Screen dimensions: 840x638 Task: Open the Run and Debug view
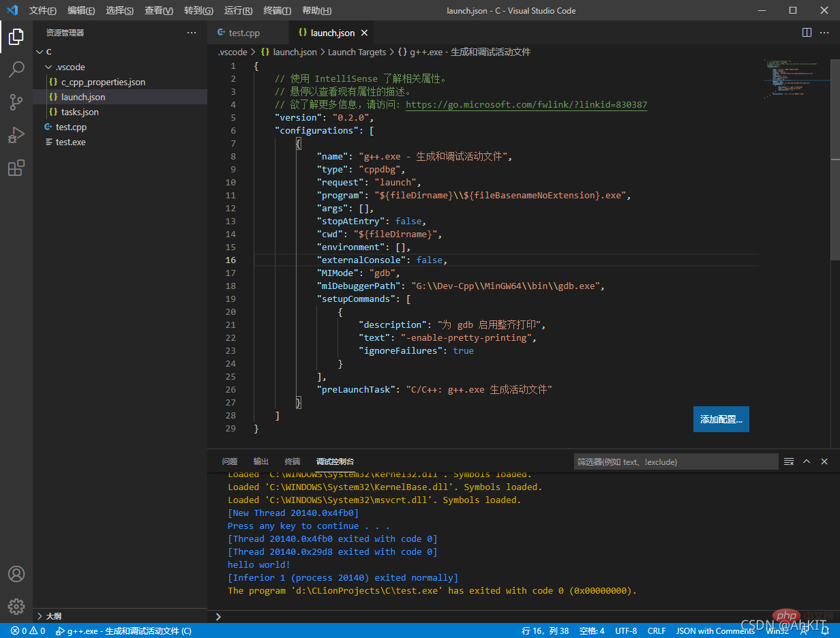point(16,135)
